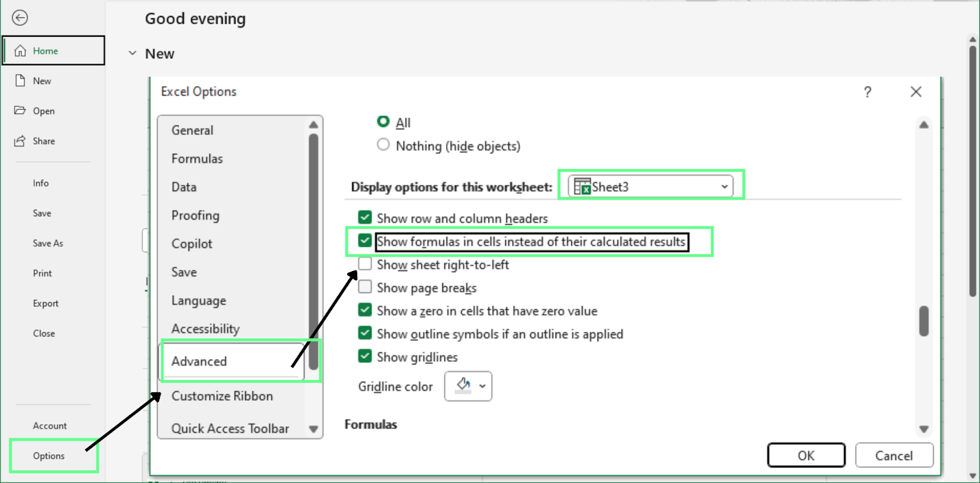This screenshot has width=980, height=483.
Task: Enable Show sheet right-to-left
Action: click(x=365, y=264)
